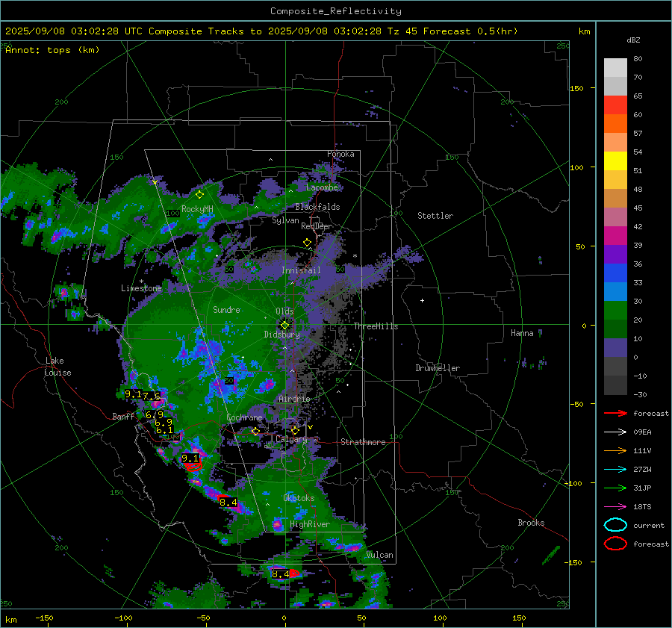Image resolution: width=672 pixels, height=628 pixels.
Task: Click the Limestone label
Action: (x=141, y=288)
